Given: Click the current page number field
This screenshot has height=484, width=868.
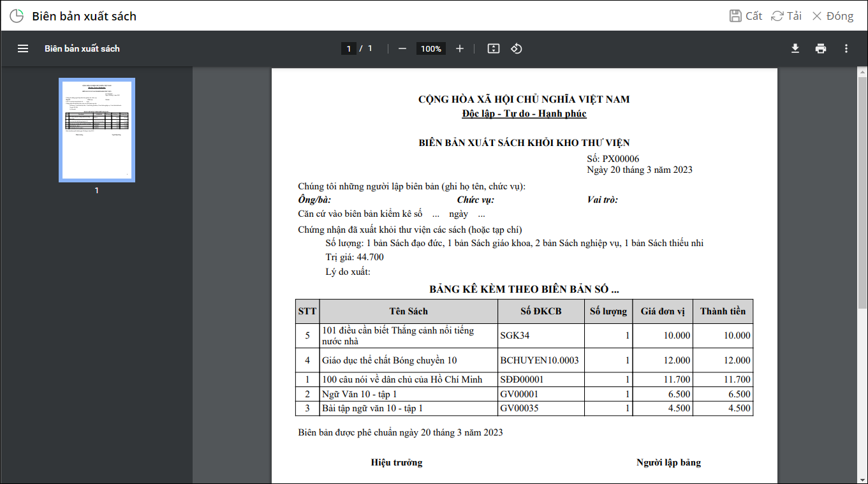Looking at the screenshot, I should (x=349, y=48).
